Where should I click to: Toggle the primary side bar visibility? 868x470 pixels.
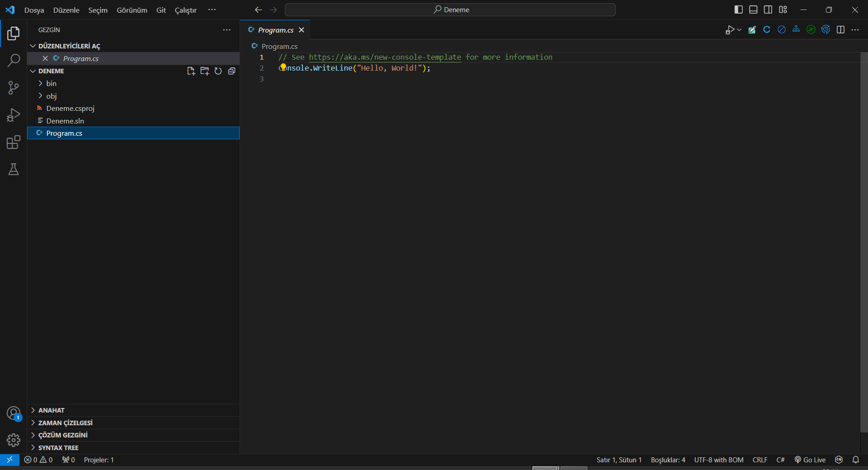pos(738,9)
